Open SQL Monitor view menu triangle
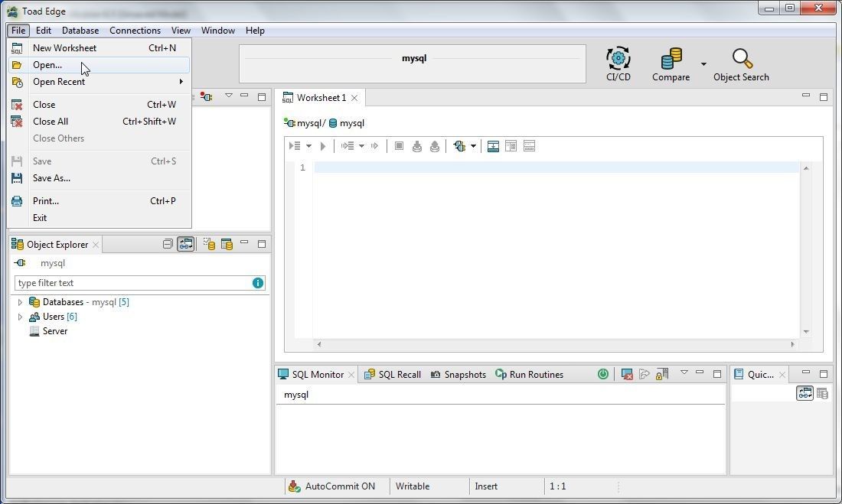 point(684,372)
